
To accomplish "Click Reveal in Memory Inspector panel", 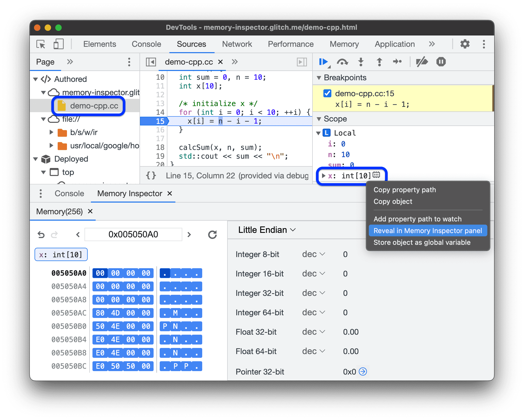I will (x=426, y=230).
